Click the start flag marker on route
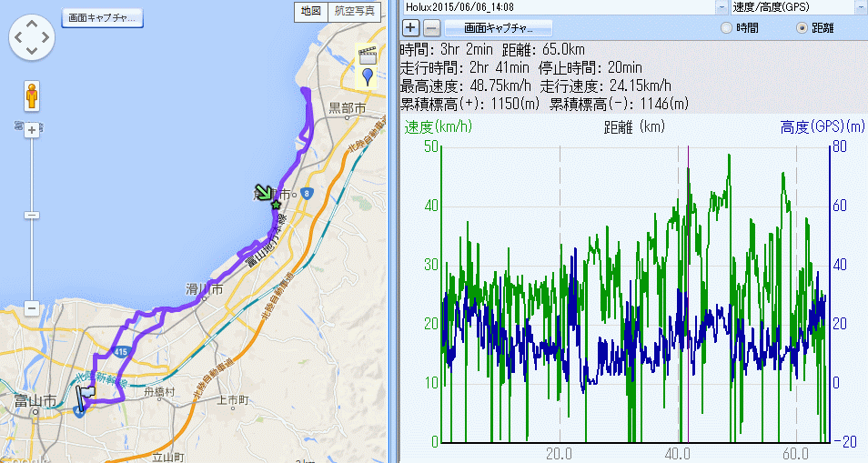Screen dimensions: 868x463 point(86,397)
